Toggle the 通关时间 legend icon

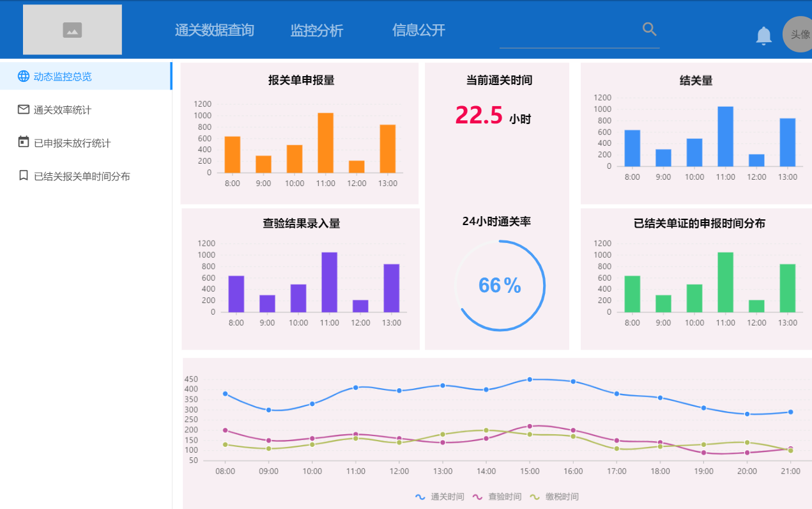pyautogui.click(x=420, y=496)
